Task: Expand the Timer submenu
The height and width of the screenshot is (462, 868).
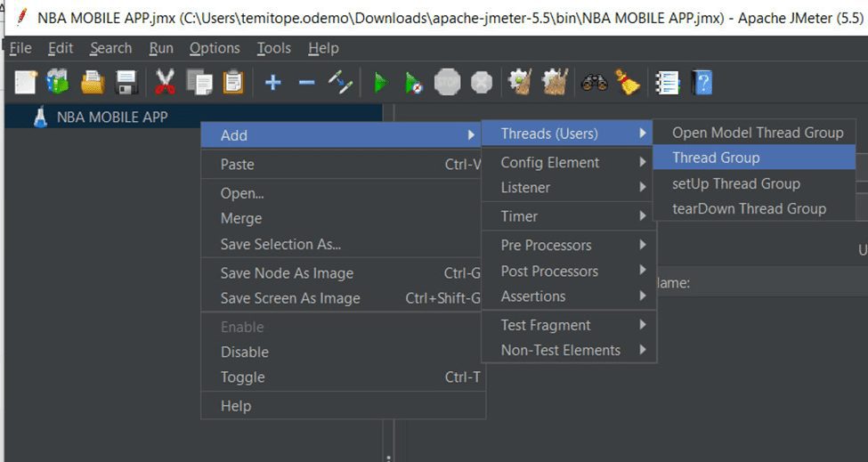Action: (568, 216)
